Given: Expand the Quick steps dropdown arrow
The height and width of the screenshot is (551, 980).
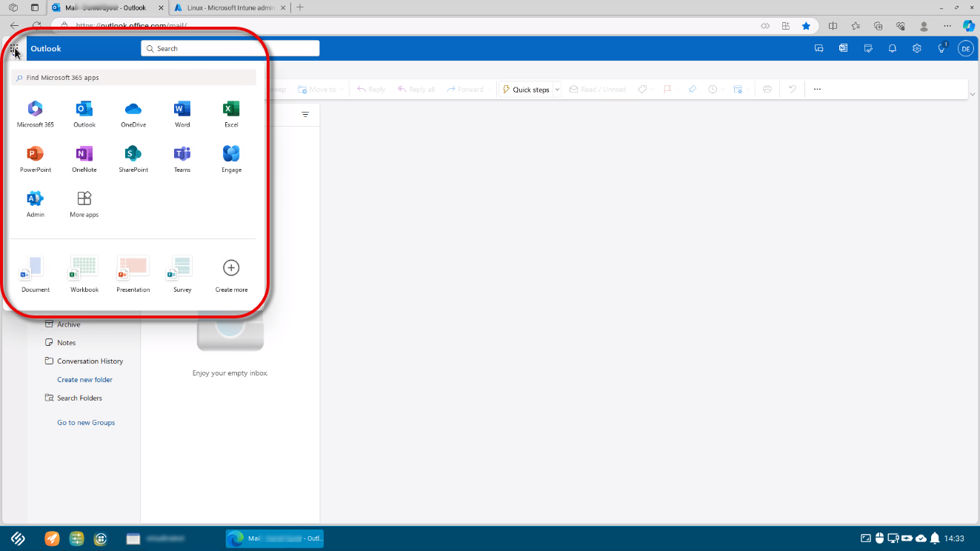Looking at the screenshot, I should 558,89.
